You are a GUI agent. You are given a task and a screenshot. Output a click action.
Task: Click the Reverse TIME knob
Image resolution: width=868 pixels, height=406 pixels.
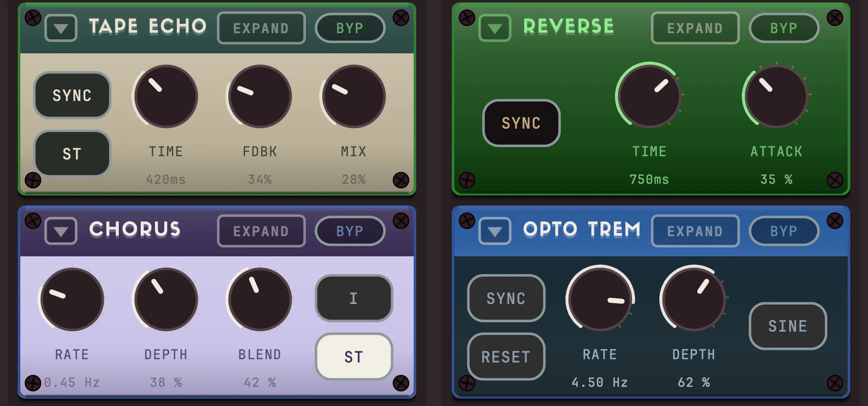click(649, 96)
